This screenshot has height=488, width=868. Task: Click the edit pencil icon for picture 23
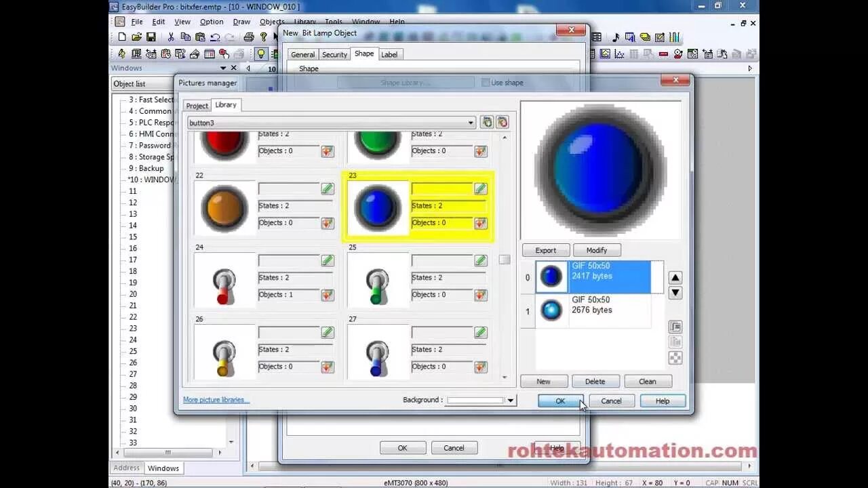(x=481, y=188)
